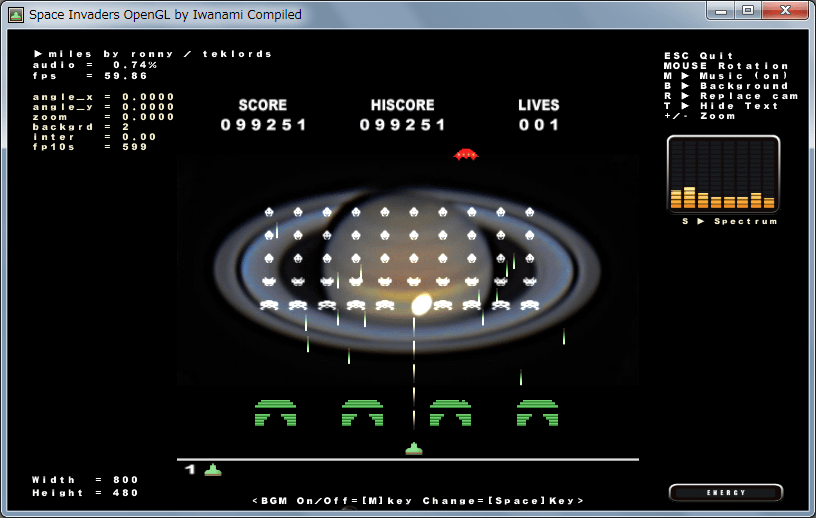Click the score value 099251 under SCORE
This screenshot has width=816, height=518.
click(263, 125)
